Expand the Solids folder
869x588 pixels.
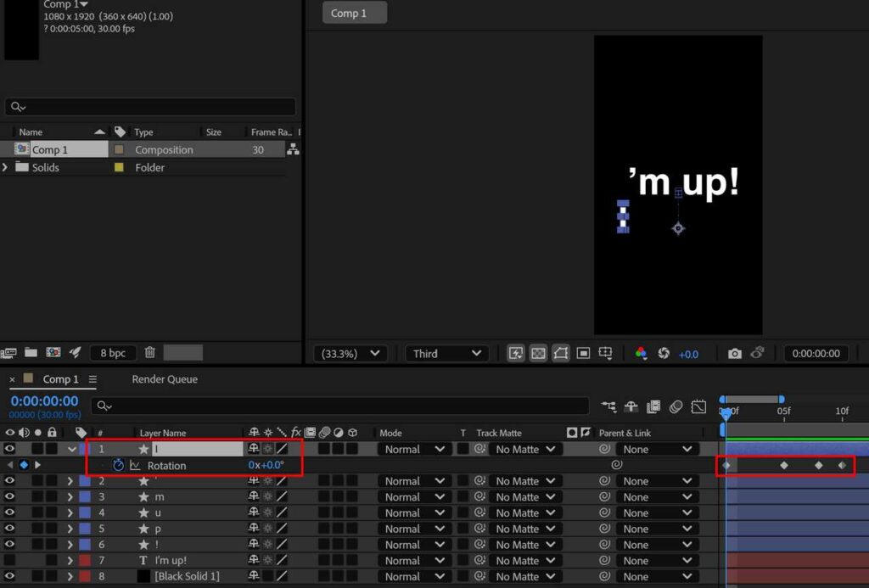[5, 167]
